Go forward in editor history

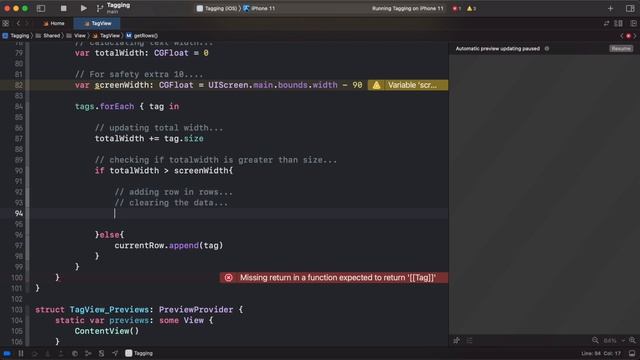(27, 23)
